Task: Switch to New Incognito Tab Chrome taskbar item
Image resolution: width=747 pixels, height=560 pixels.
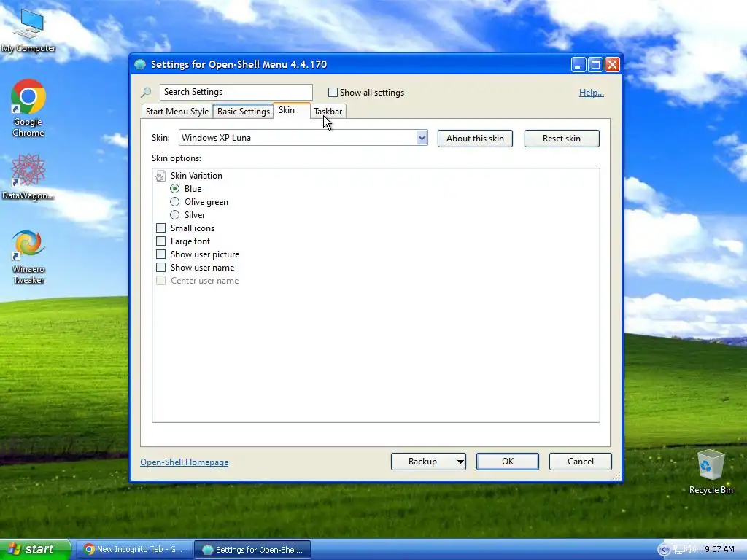Action: point(134,550)
